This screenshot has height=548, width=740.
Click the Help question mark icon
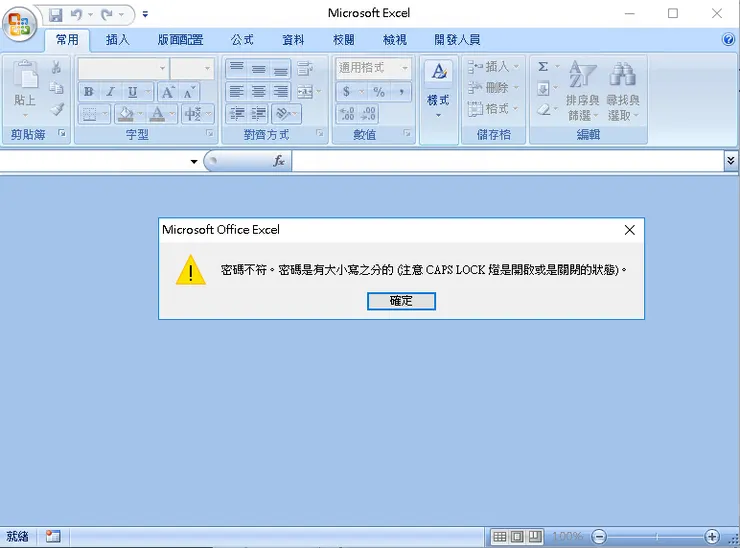pos(728,39)
